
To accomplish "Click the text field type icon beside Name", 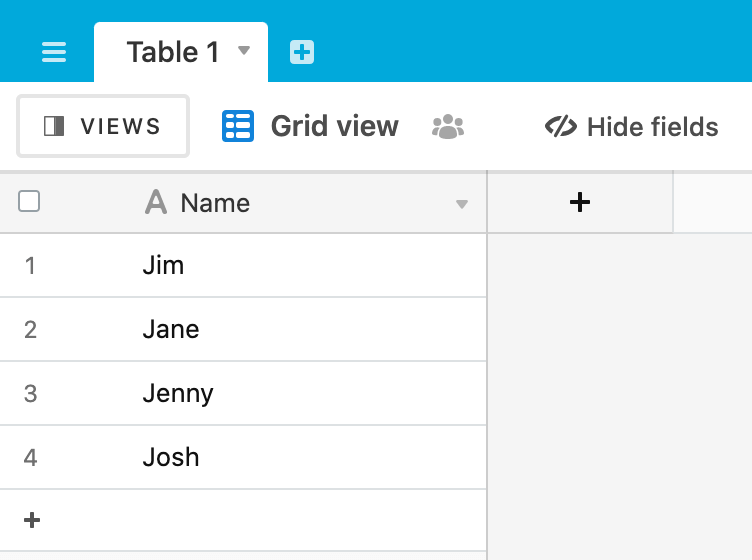I will coord(156,202).
